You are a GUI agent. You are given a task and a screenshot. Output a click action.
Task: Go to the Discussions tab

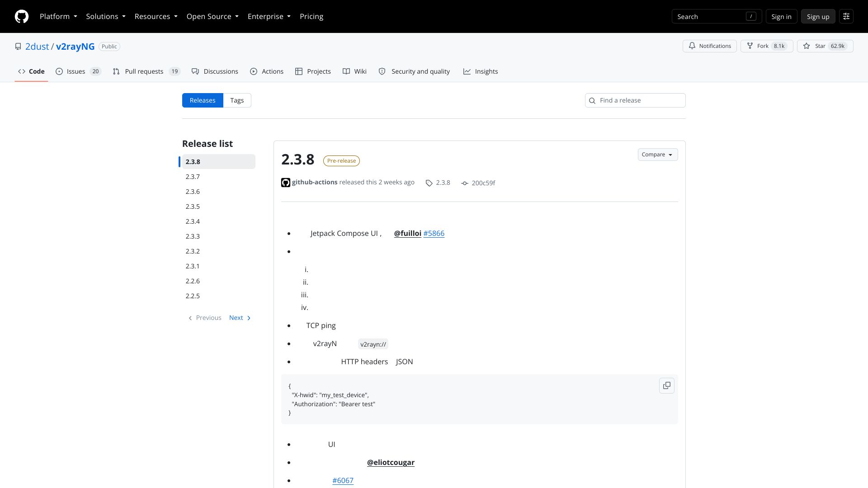pyautogui.click(x=215, y=71)
